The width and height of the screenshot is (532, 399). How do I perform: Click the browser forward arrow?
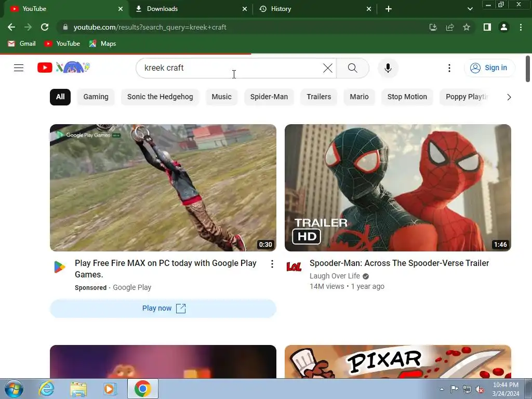pos(28,27)
